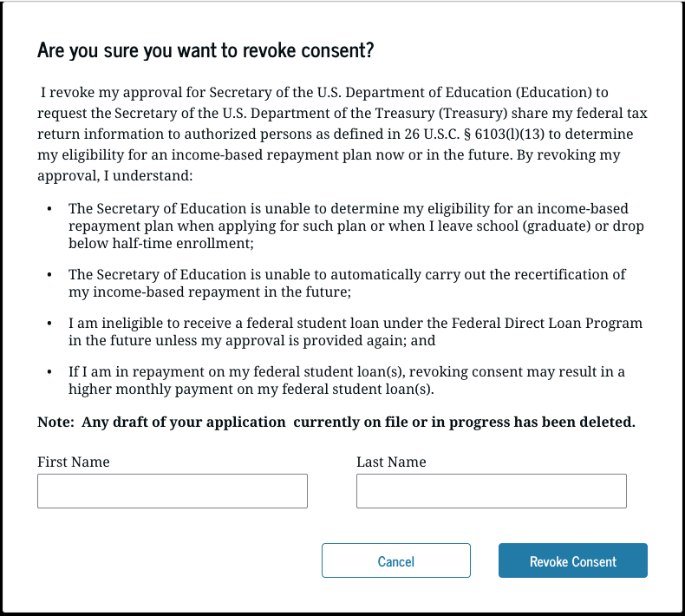685x616 pixels.
Task: Click the "First Name" field label
Action: pyautogui.click(x=74, y=462)
